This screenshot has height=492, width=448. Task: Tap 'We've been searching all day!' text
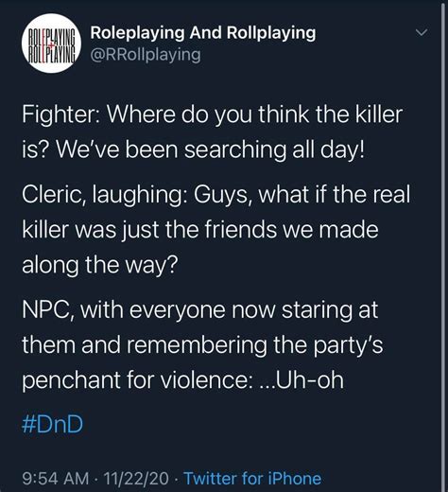(x=211, y=150)
